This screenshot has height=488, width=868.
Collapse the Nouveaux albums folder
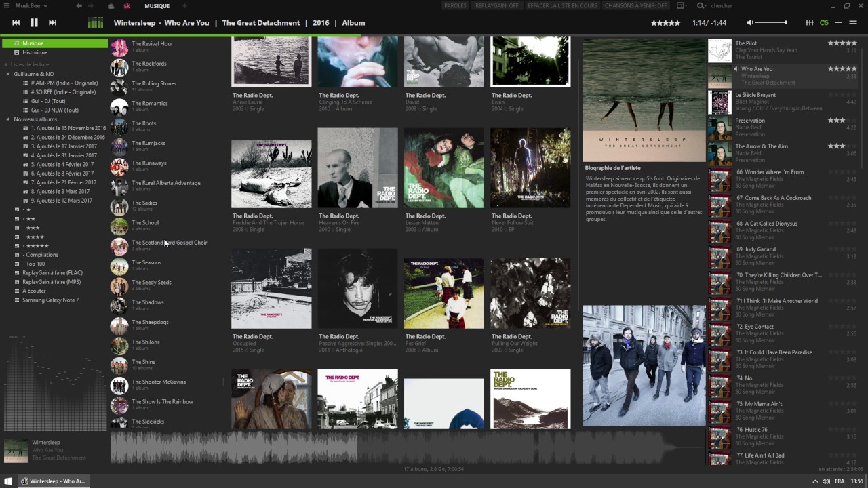[9, 119]
